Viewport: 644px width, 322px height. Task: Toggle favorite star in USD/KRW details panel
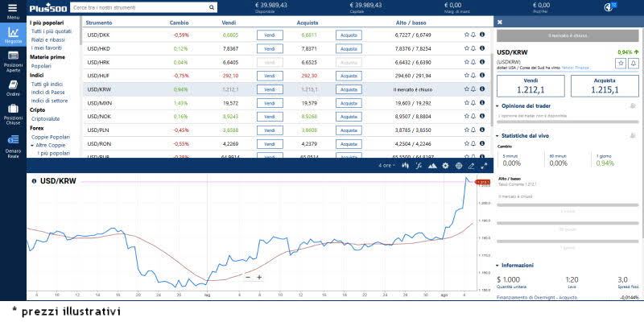pos(621,63)
